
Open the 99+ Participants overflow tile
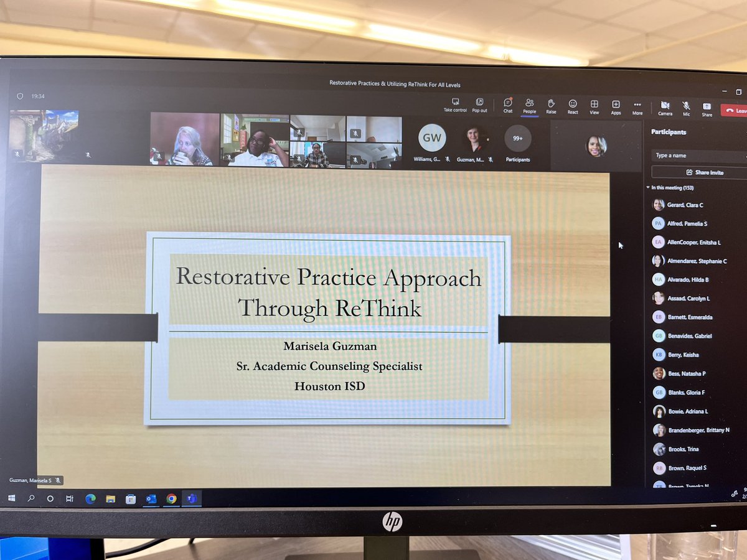517,144
